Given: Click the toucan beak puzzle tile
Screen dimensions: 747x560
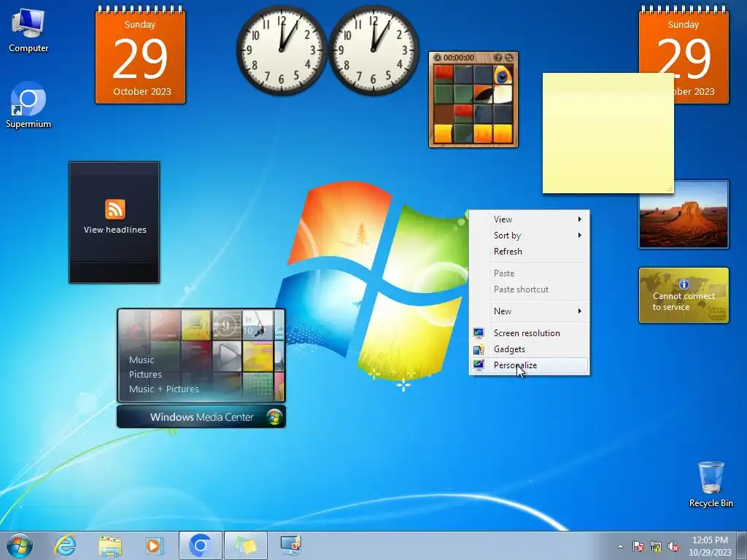Looking at the screenshot, I should pos(483,94).
